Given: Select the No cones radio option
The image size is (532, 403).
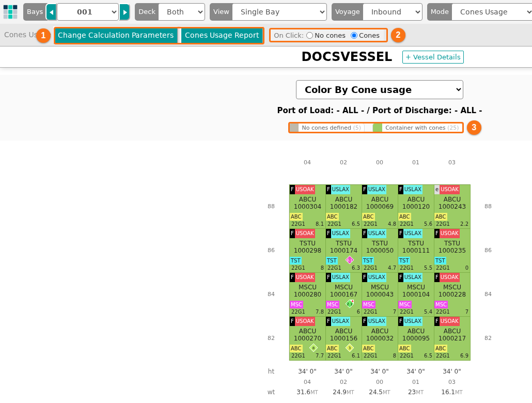Looking at the screenshot, I should [309, 35].
